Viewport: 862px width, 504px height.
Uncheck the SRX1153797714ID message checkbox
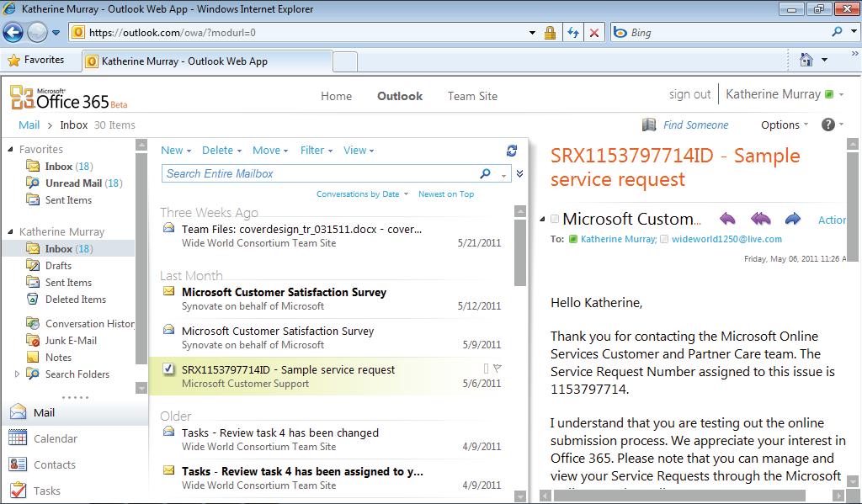point(169,369)
